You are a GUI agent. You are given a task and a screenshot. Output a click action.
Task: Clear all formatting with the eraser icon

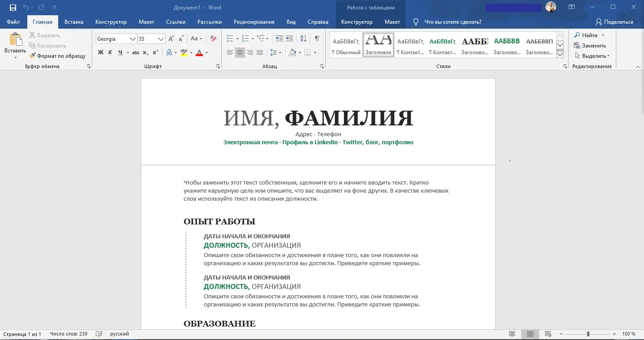pyautogui.click(x=213, y=39)
